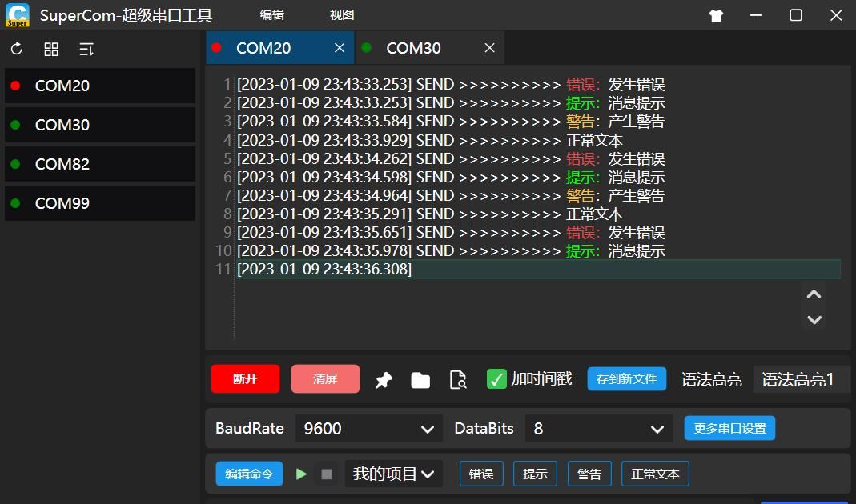Disable the 加时间戳 checkbox
This screenshot has height=504, width=856.
click(x=495, y=378)
